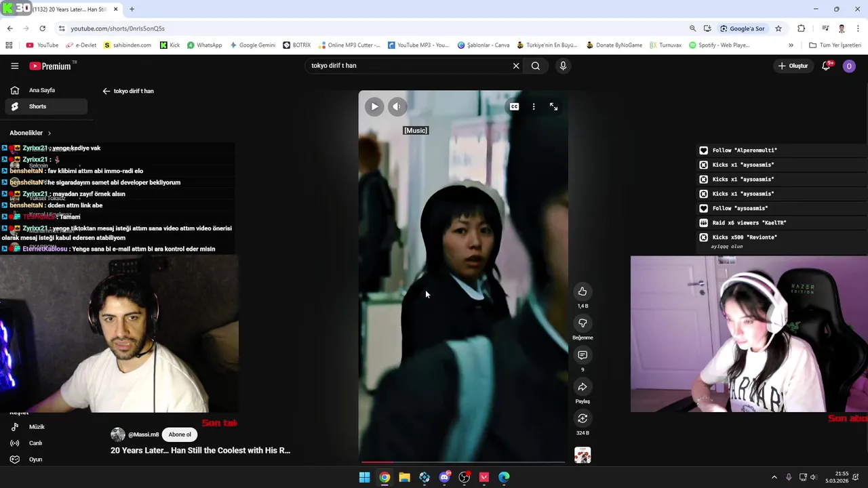Open the YouTube bookmark

pyautogui.click(x=42, y=45)
